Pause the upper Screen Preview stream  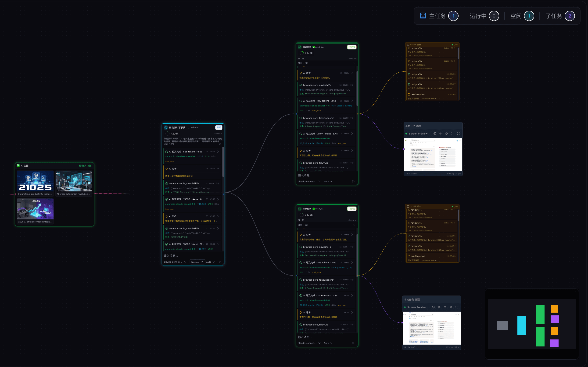click(x=435, y=134)
